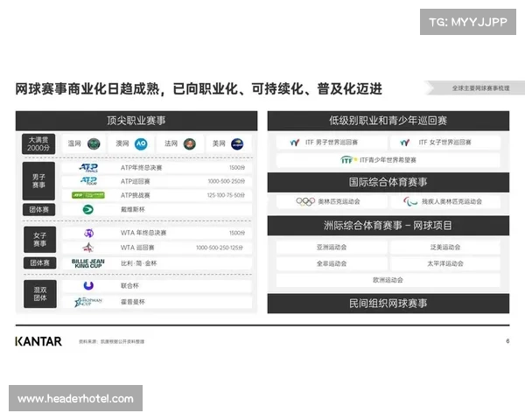Click the Roland Garros logo beside 法网
This screenshot has height=420, width=525.
[190, 144]
